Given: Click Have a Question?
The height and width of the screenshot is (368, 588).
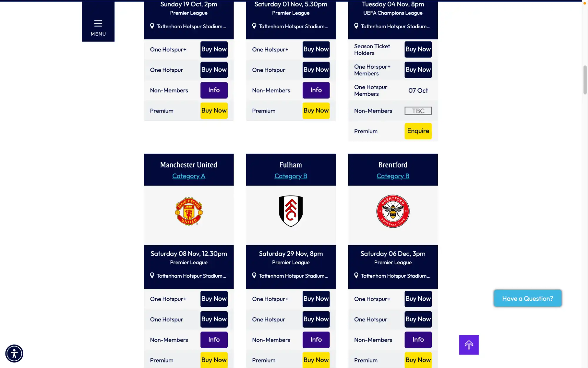Looking at the screenshot, I should (x=527, y=298).
